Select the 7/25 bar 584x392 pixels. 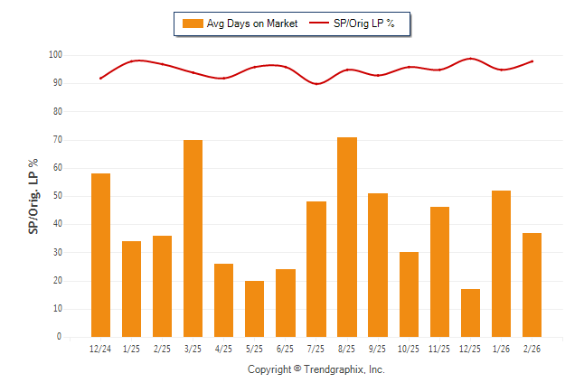316,269
